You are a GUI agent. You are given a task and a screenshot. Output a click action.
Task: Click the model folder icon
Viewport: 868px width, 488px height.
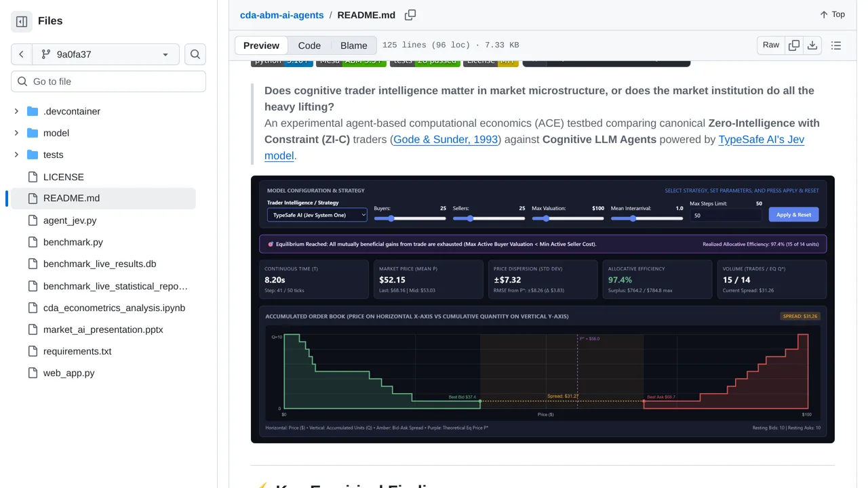[x=33, y=133]
